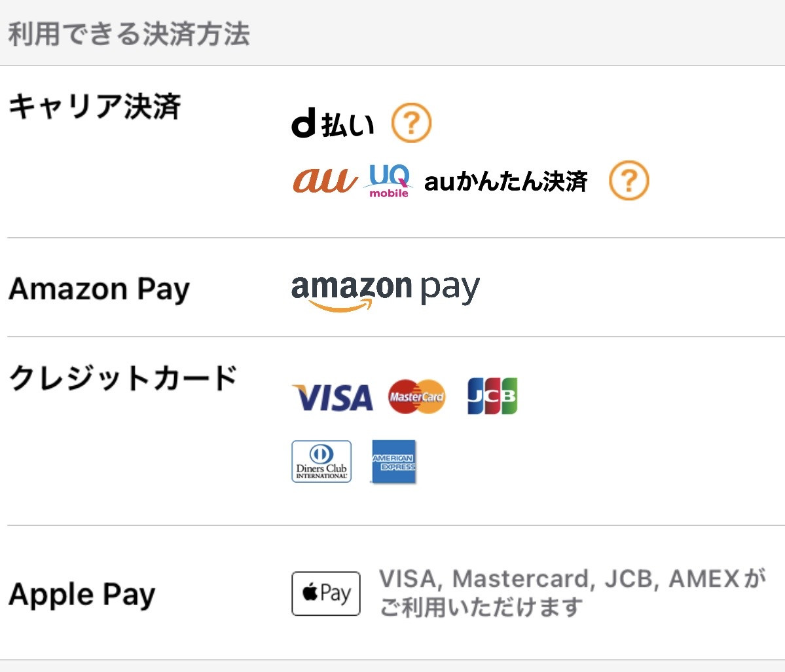
Task: Choose the JCB card logo
Action: [x=492, y=396]
